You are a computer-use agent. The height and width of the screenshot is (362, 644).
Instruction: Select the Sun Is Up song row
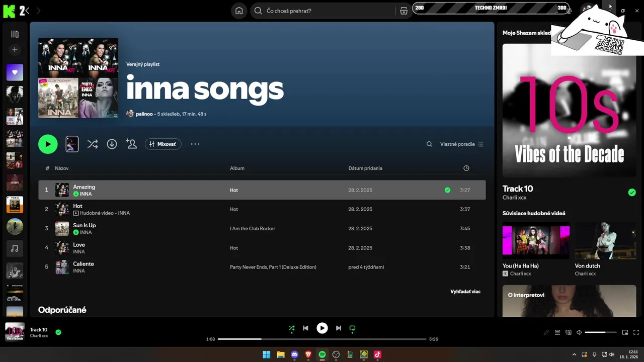[262, 229]
